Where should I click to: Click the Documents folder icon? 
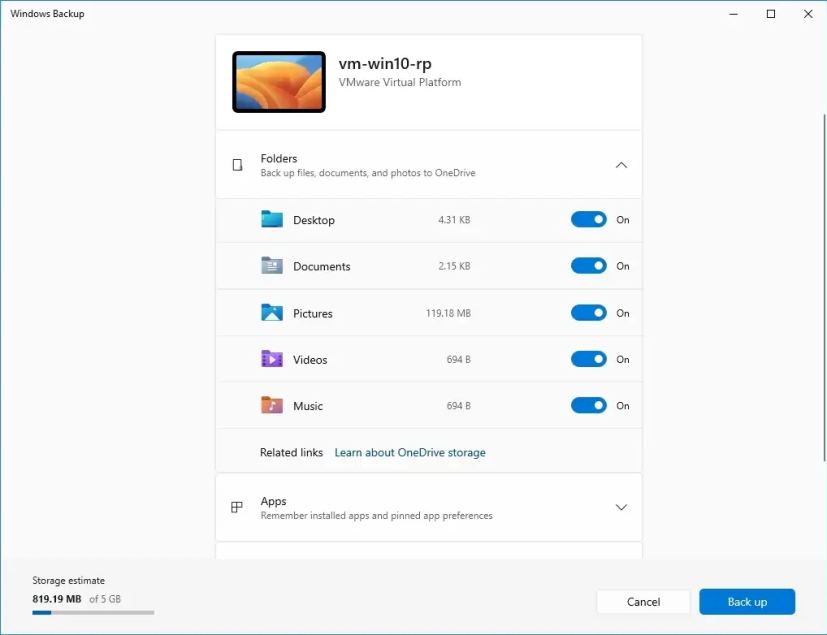[x=272, y=266]
